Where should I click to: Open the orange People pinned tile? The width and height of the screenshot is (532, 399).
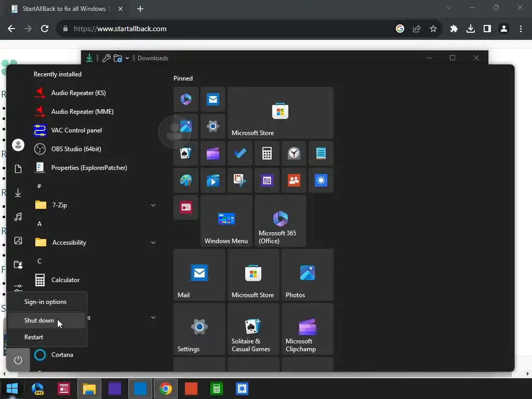pyautogui.click(x=294, y=180)
